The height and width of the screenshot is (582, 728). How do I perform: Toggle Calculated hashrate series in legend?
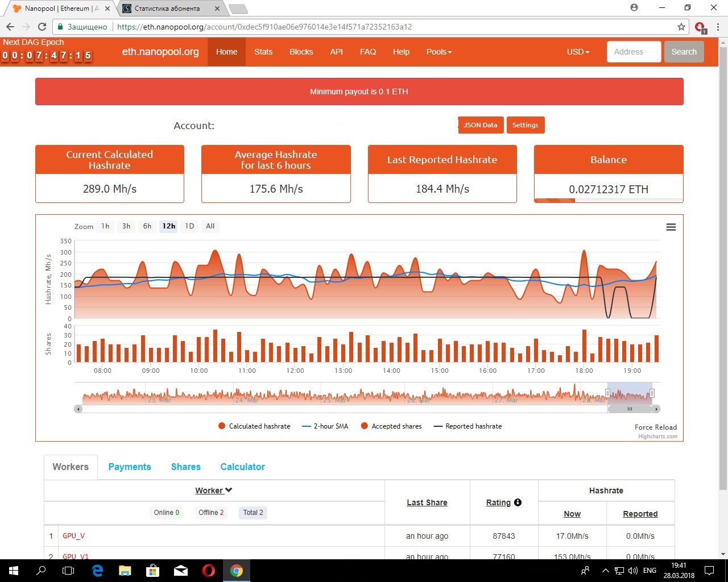(x=254, y=426)
